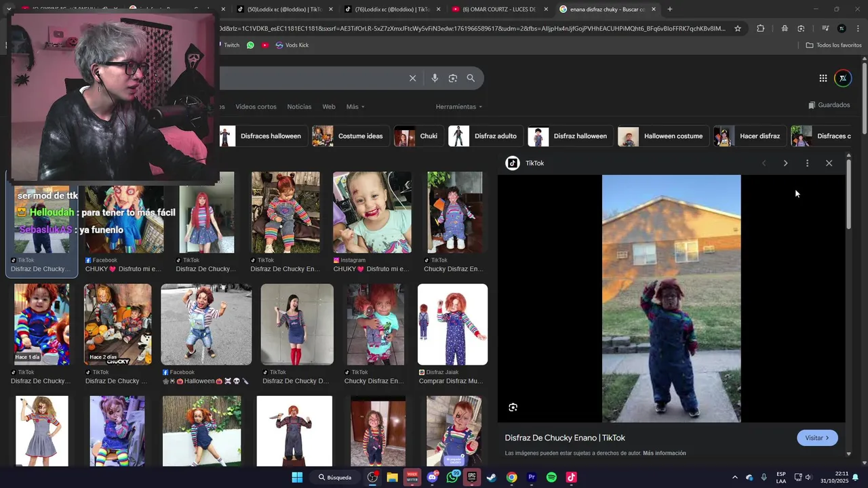The width and height of the screenshot is (868, 488).
Task: Click the browser address bar URL
Action: coord(473,28)
